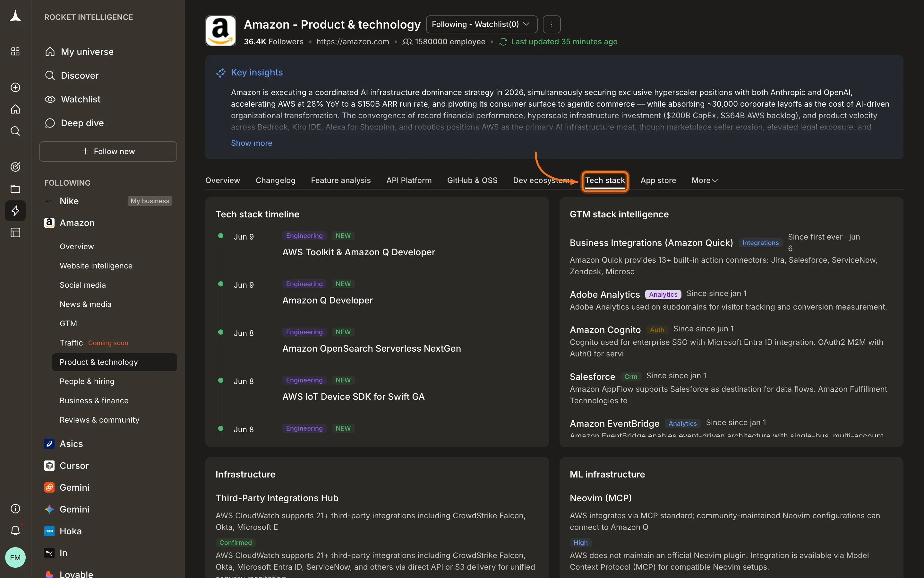Click the orange Gemini logo icon
924x578 pixels.
click(49, 487)
